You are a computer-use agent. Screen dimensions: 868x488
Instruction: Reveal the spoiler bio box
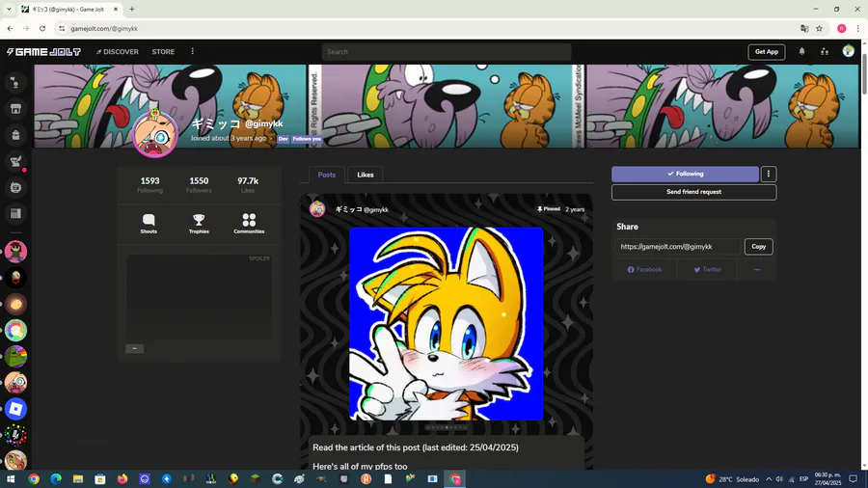coord(199,297)
